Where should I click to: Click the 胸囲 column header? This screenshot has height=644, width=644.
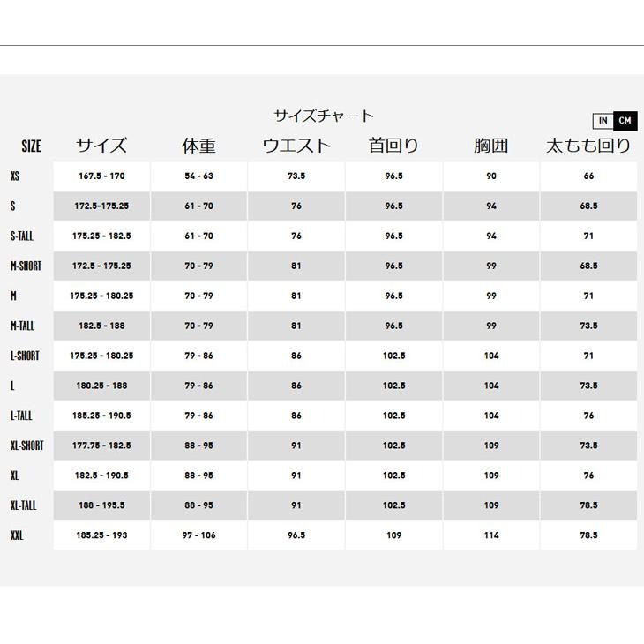[x=491, y=146]
